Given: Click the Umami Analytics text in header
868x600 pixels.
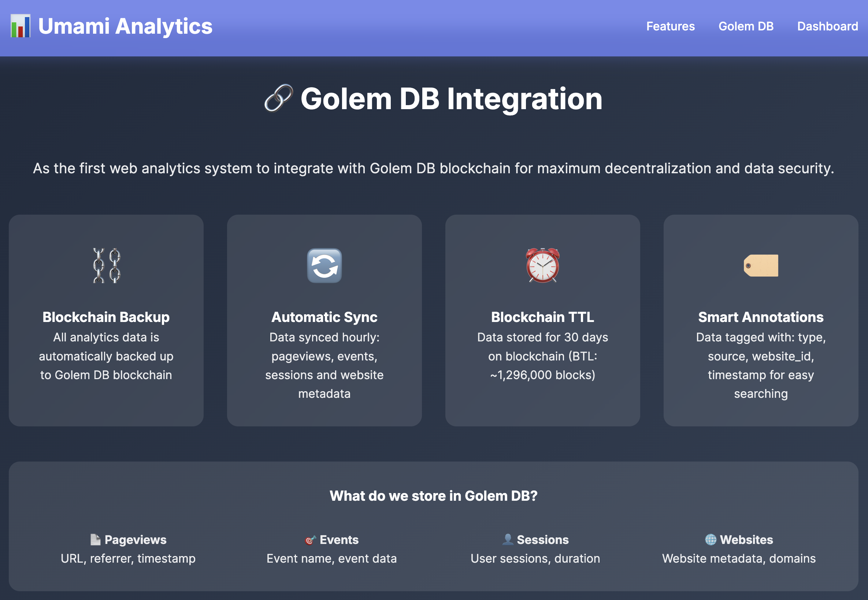Looking at the screenshot, I should pyautogui.click(x=125, y=26).
